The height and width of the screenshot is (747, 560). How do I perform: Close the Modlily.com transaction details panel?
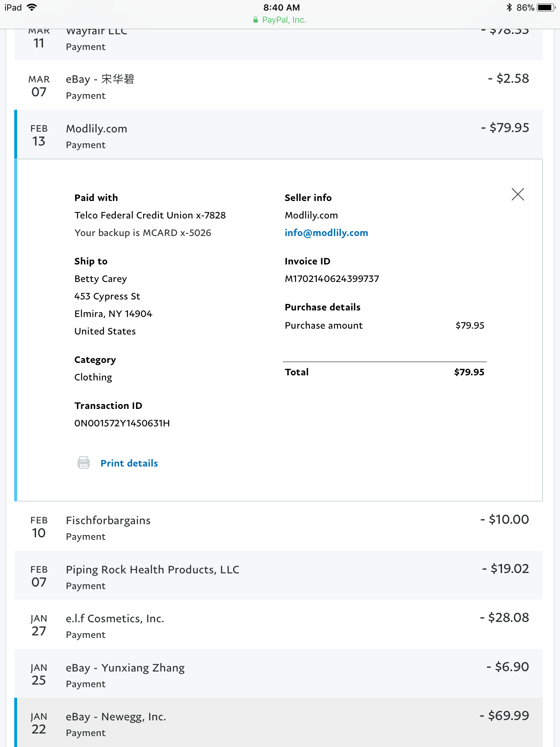coord(517,194)
